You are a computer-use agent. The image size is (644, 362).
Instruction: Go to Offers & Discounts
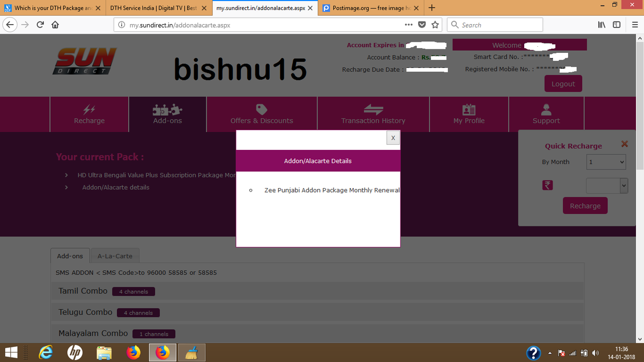tap(262, 114)
